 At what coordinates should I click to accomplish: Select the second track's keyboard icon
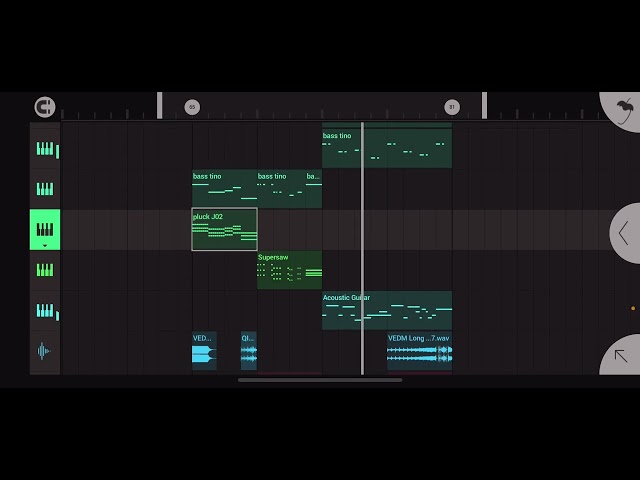click(45, 189)
